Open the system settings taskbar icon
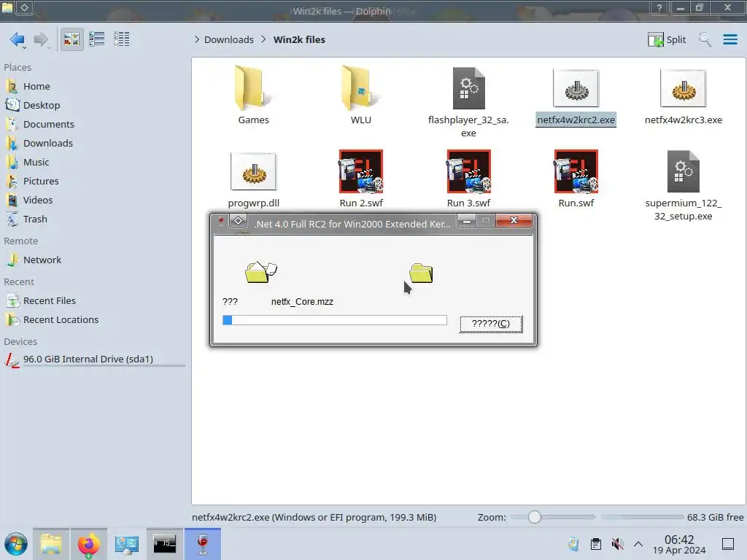 (x=127, y=544)
